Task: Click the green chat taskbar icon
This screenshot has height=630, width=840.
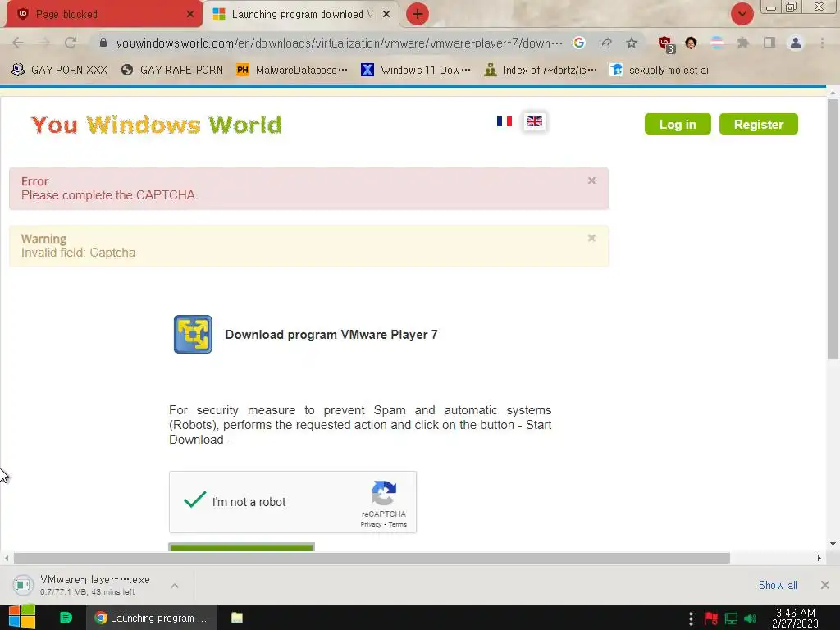Action: point(66,618)
